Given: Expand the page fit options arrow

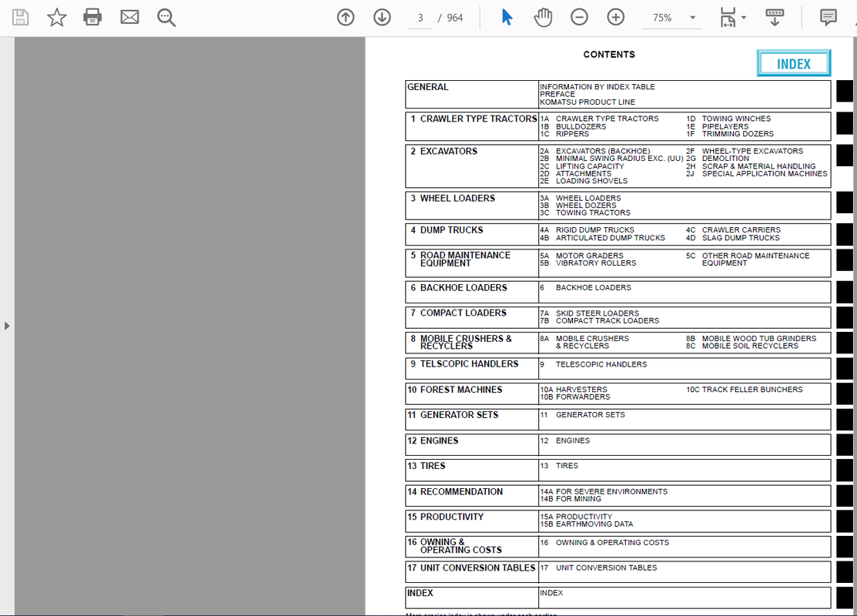Looking at the screenshot, I should click(x=744, y=18).
